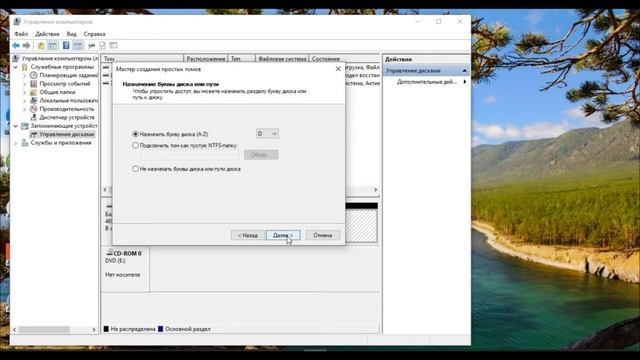The image size is (640, 360).
Task: Select Назначить букву диска (A-Z) radio
Action: point(136,134)
